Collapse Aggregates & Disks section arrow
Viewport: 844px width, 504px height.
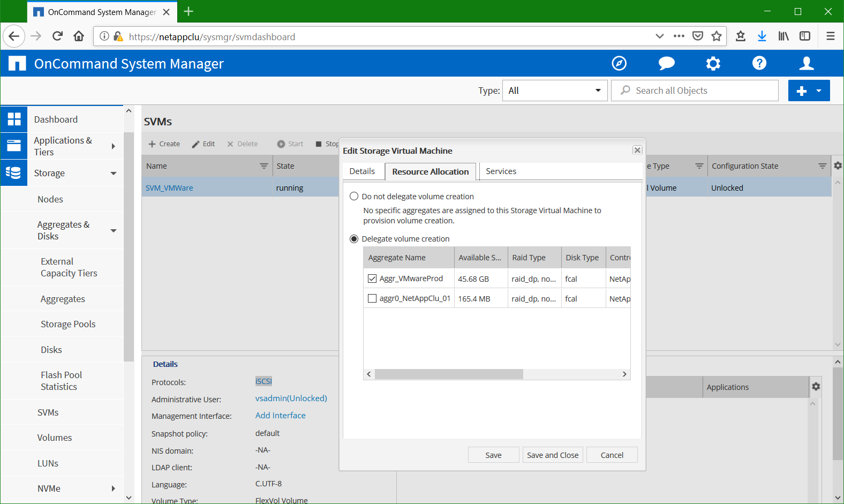[113, 230]
